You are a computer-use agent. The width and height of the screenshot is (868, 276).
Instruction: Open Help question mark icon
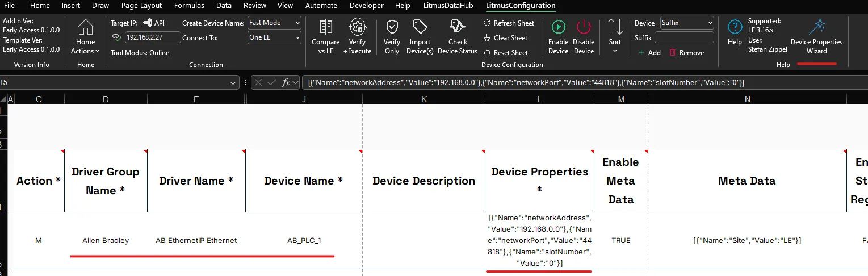tap(735, 27)
